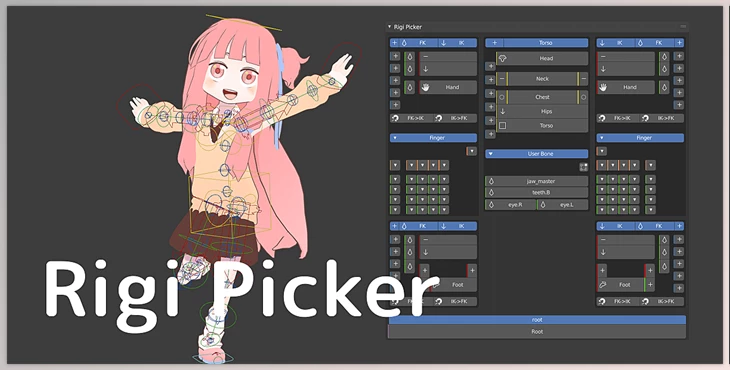Open separate dropdown left of left orange finger row
Viewport: 730px width, 370px height.
(x=395, y=165)
